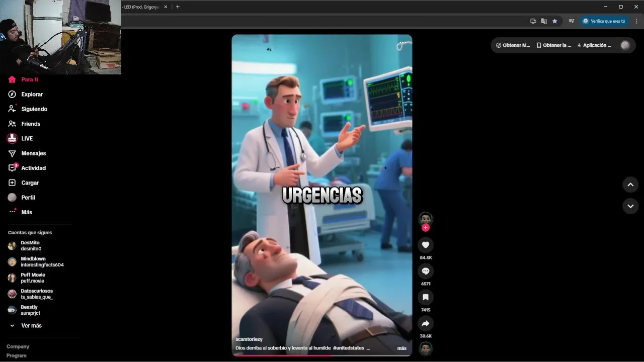Open the Program footer link

point(16,355)
